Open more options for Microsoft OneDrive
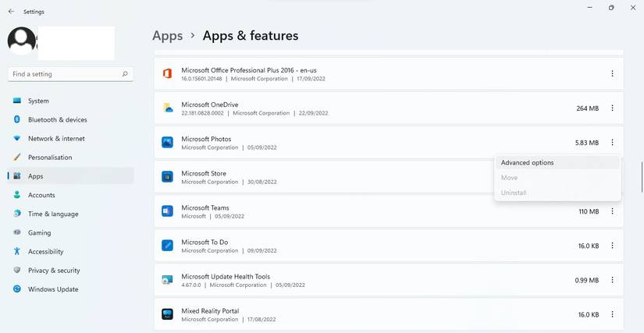 click(612, 108)
